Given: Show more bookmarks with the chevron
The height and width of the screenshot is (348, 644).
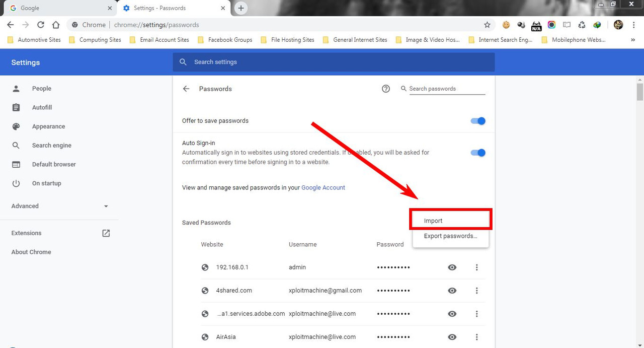Looking at the screenshot, I should pos(633,40).
